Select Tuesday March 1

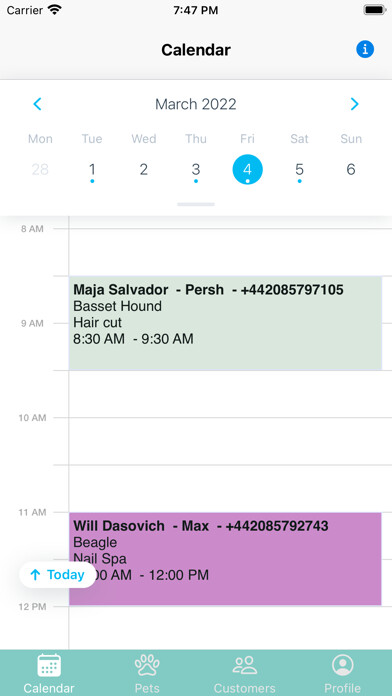(x=92, y=170)
